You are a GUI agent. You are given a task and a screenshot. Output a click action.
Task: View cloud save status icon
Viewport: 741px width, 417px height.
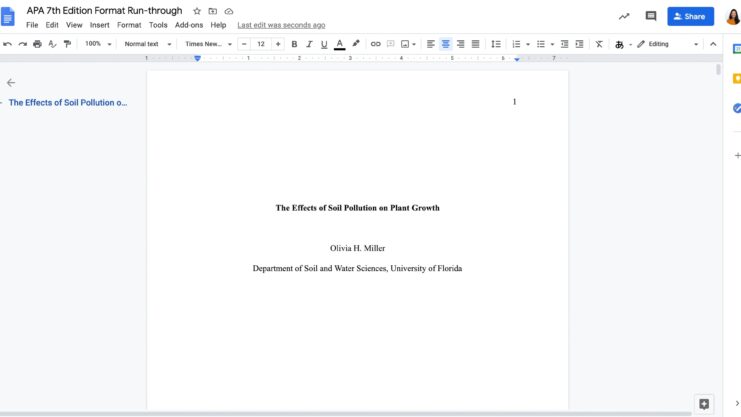229,11
